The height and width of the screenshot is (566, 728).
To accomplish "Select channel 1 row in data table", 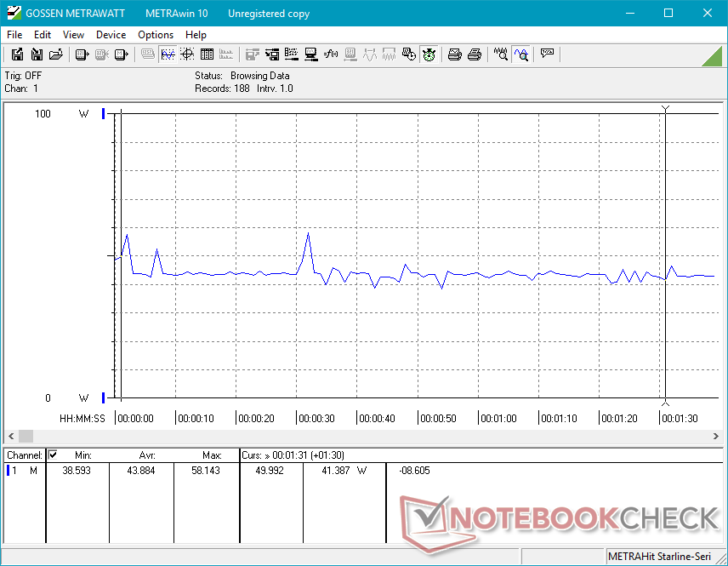I will click(23, 470).
